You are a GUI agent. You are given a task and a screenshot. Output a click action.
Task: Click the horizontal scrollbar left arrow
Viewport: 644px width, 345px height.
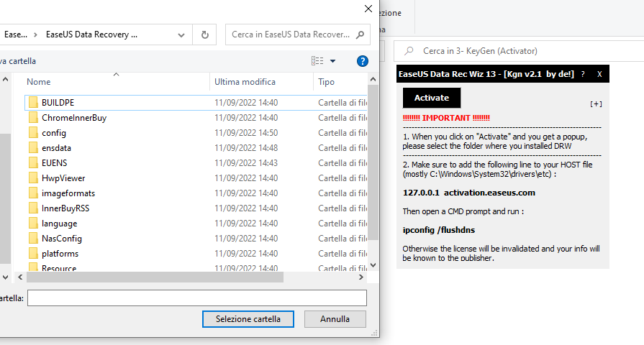(x=20, y=277)
